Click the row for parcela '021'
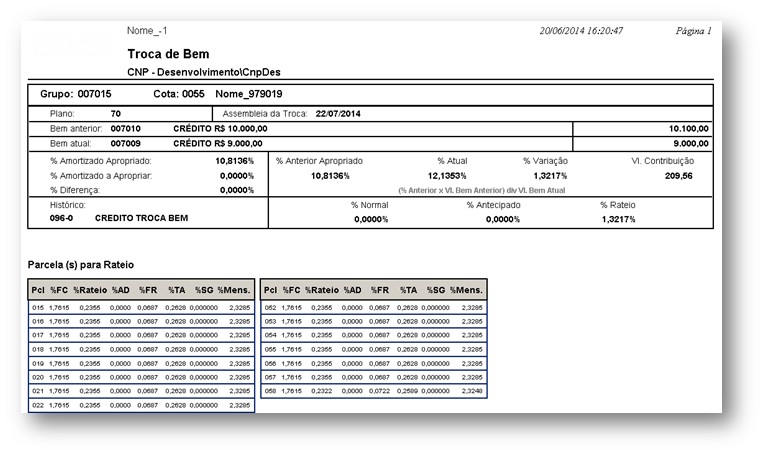 pyautogui.click(x=141, y=391)
